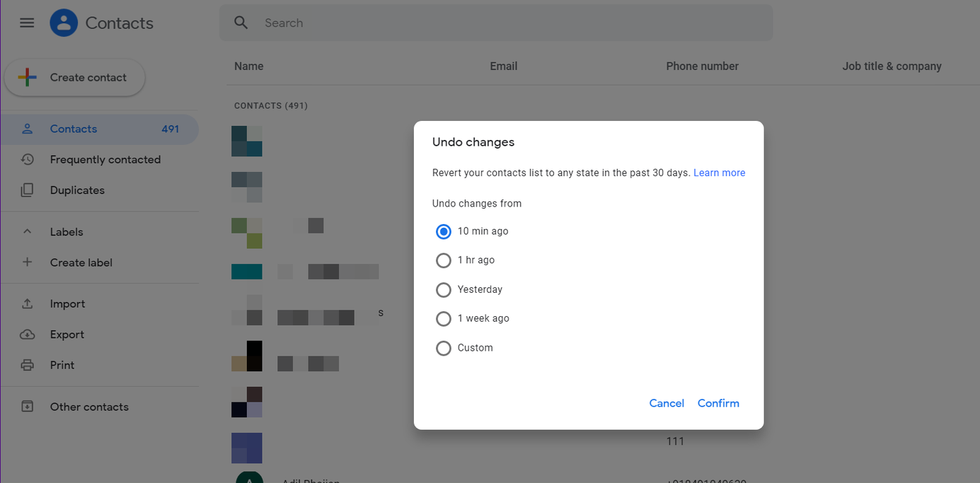Screen dimensions: 980x483
Task: Open the 'Learn more' link
Action: click(x=719, y=172)
